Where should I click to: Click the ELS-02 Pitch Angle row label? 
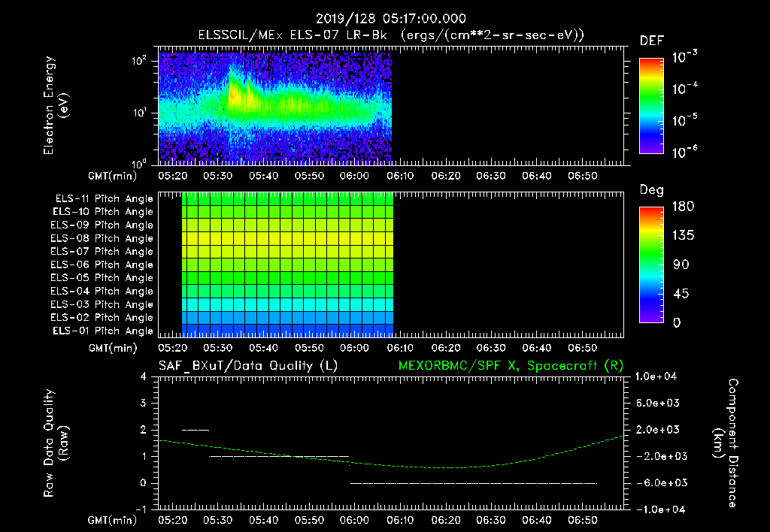pyautogui.click(x=102, y=318)
